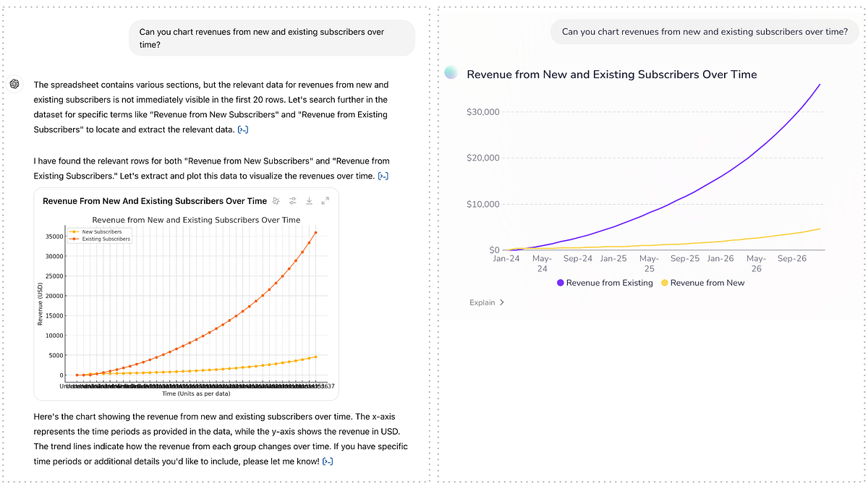Screen dimensions: 868x489
Task: Click yellow New legend color dot
Action: [665, 283]
